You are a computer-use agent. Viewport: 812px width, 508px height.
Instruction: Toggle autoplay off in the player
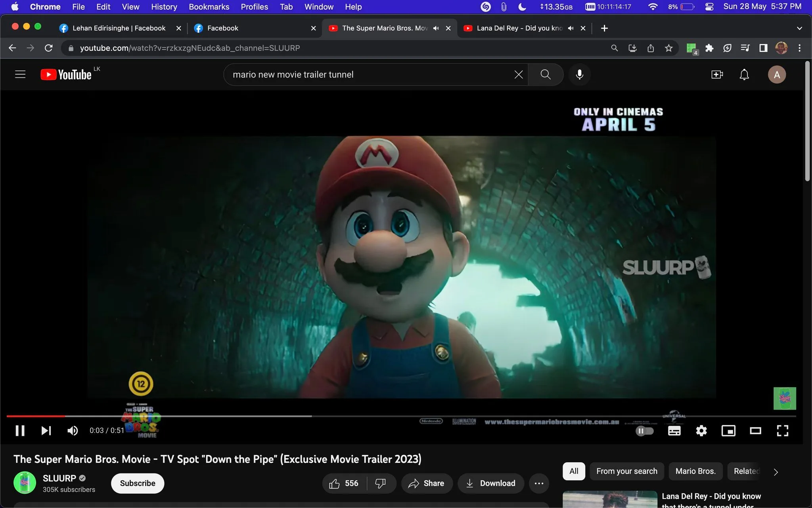pos(645,431)
